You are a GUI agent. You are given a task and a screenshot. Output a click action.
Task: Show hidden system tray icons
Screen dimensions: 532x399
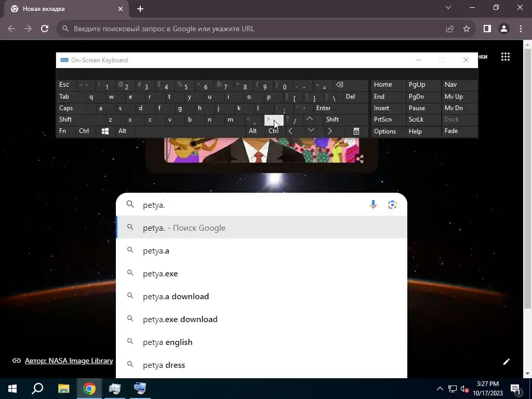pos(440,389)
